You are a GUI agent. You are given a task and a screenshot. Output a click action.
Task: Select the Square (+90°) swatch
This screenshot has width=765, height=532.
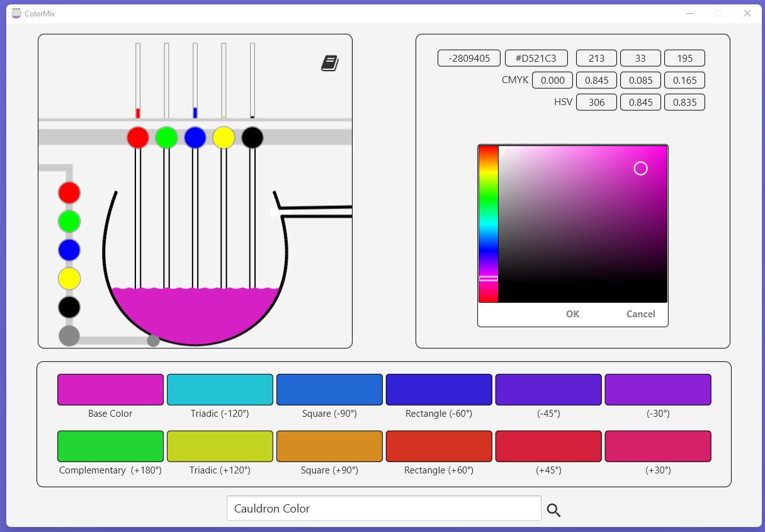pyautogui.click(x=329, y=446)
